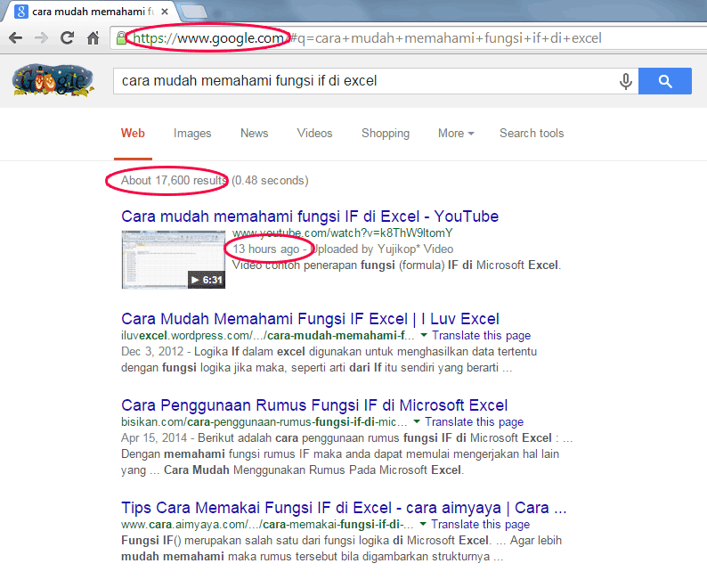Play the 6:31 YouTube video thumbnail
The width and height of the screenshot is (707, 588).
click(x=173, y=259)
